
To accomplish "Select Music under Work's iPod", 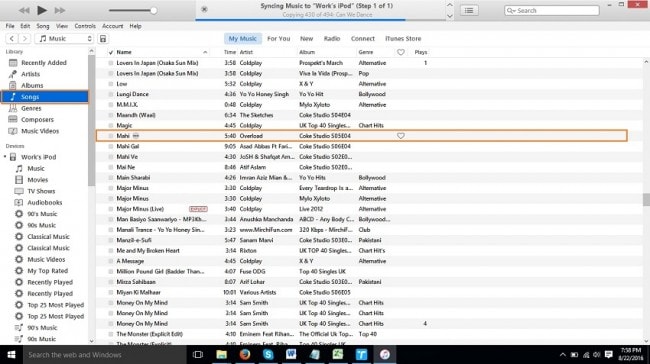I will (36, 168).
